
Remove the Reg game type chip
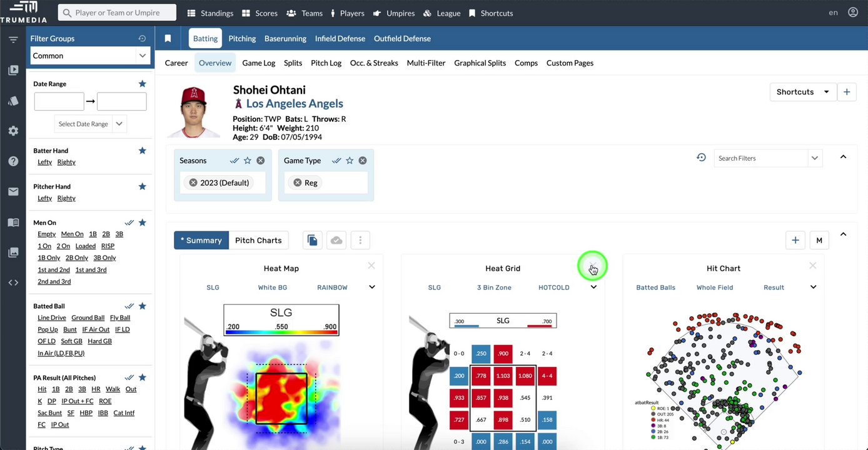(x=298, y=182)
